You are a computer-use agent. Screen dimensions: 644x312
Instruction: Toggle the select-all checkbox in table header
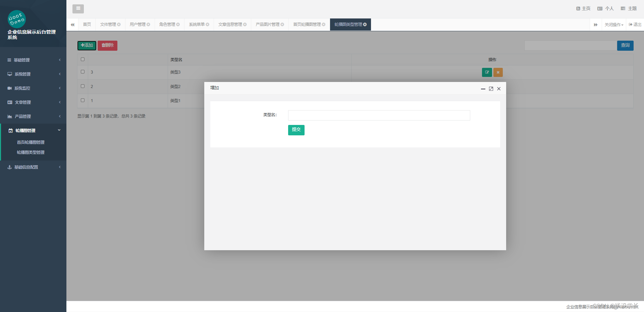click(x=83, y=59)
